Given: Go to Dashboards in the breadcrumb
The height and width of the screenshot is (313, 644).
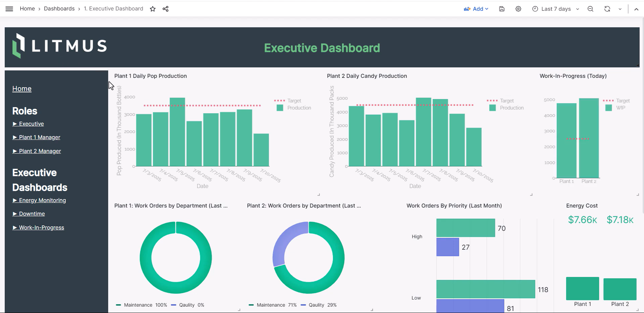Looking at the screenshot, I should coord(59,9).
